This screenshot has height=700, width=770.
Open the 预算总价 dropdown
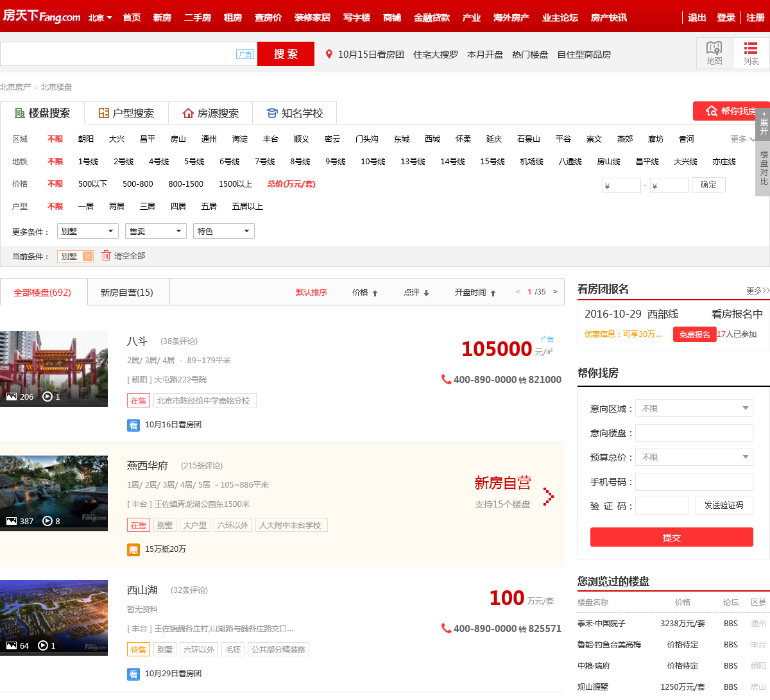[694, 457]
